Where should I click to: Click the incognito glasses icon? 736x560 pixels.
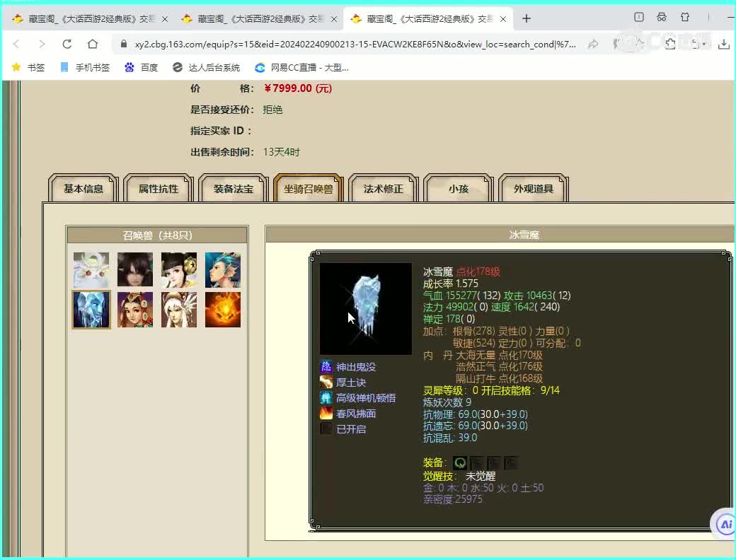click(662, 18)
